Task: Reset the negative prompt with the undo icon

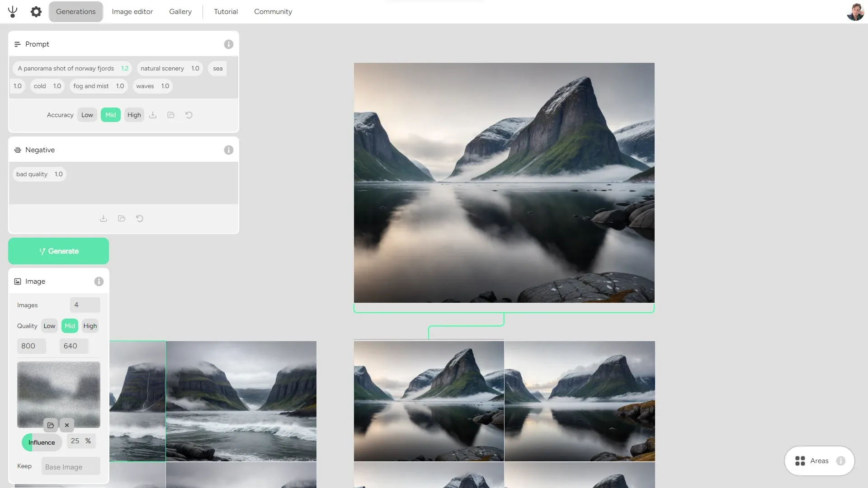Action: click(140, 219)
